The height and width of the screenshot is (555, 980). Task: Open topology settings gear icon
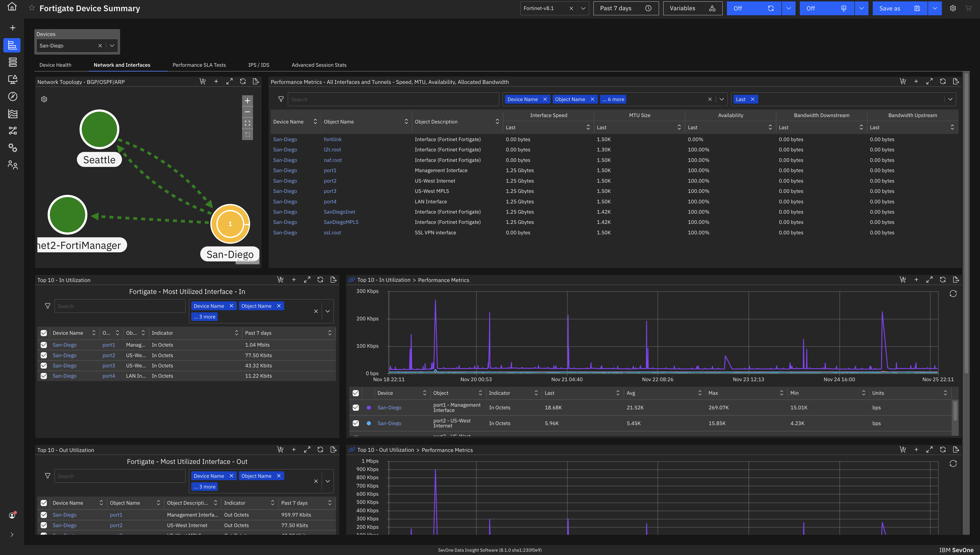pos(44,99)
